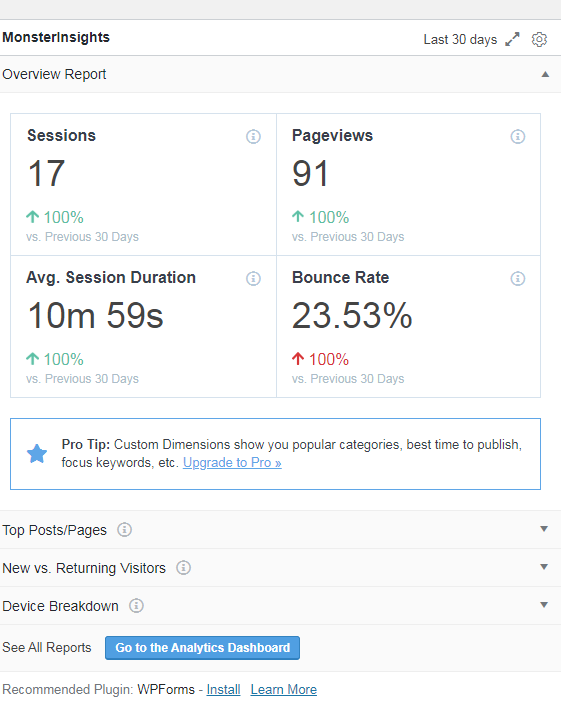Viewport: 561px width, 703px height.
Task: Open the MonsterInsights settings gear
Action: coord(539,39)
